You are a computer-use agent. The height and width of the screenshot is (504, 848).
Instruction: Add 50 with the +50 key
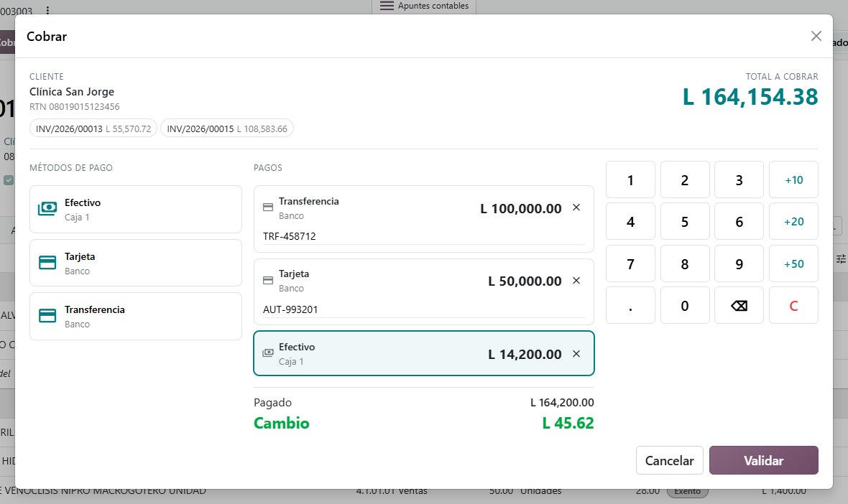pos(793,263)
